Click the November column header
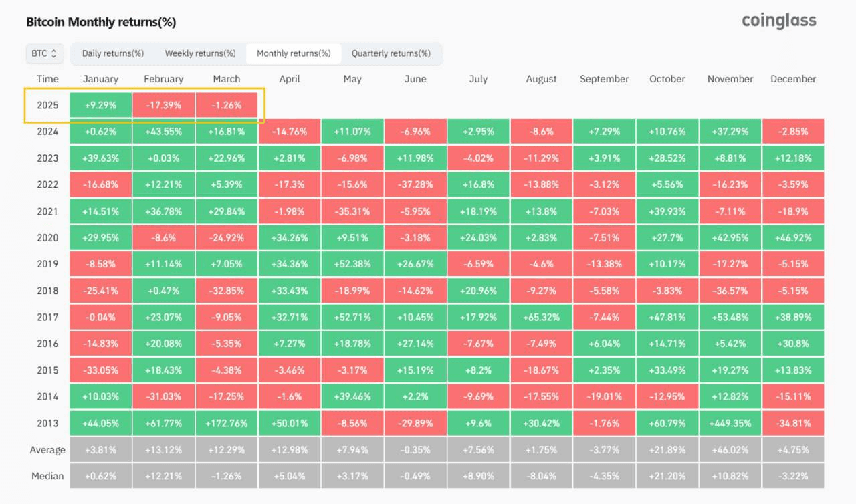 730,79
